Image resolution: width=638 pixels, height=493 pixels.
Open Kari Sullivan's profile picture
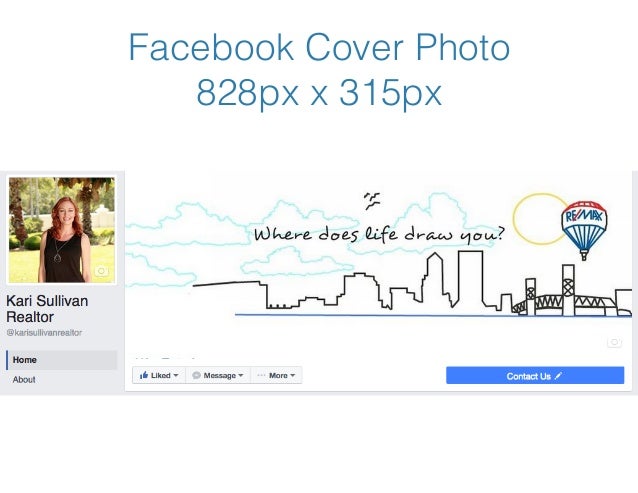pos(62,229)
